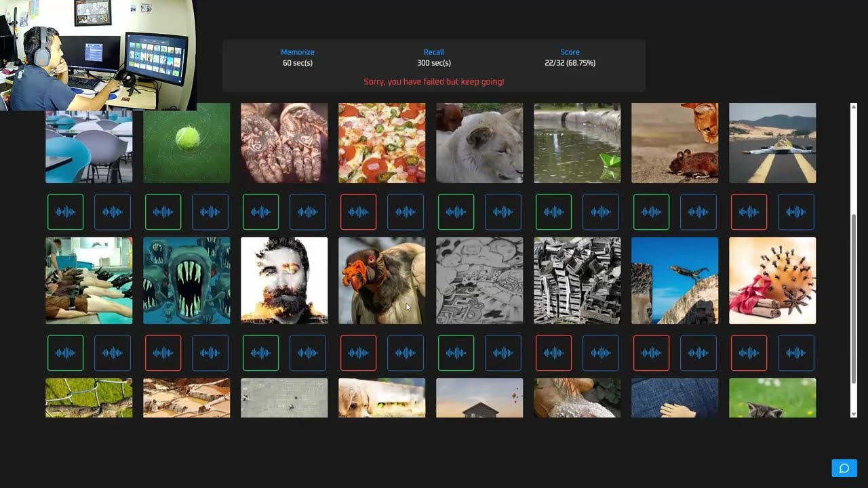868x488 pixels.
Task: Click the scrollbar up arrow
Action: [854, 107]
